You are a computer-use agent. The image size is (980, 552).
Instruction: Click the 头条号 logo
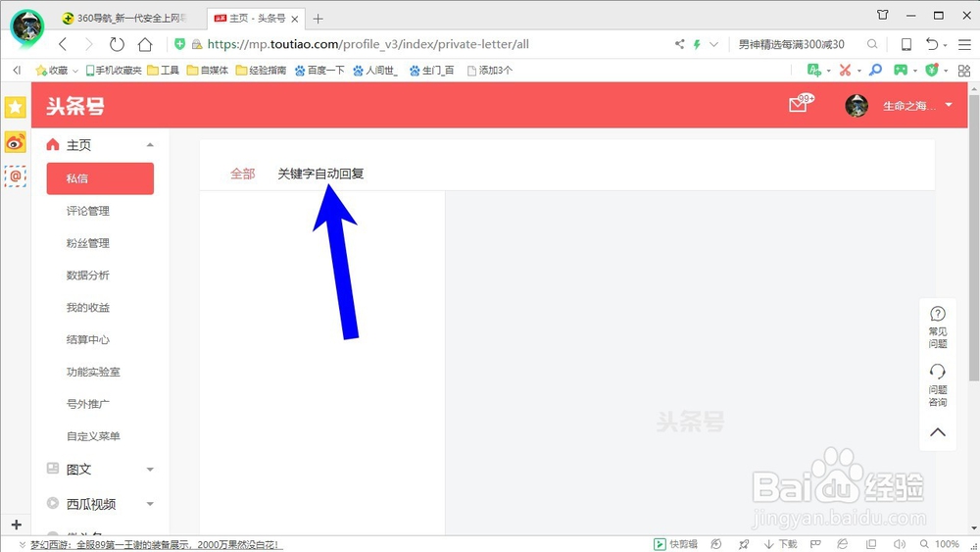coord(75,106)
